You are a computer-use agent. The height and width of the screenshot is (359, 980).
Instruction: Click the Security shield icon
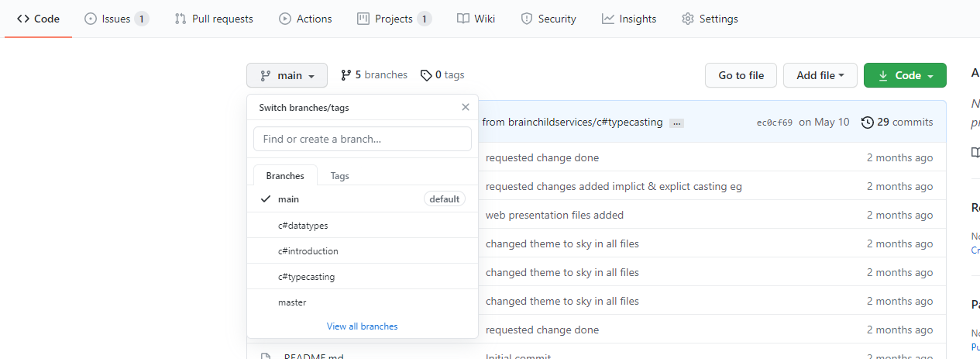point(527,19)
